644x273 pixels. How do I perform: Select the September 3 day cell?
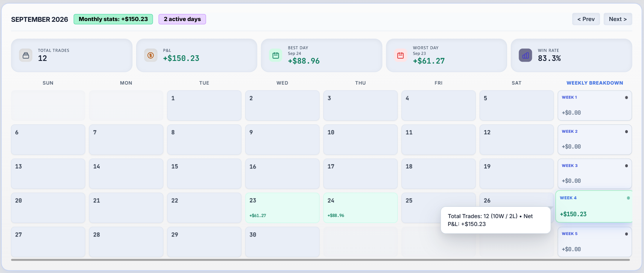(x=360, y=106)
